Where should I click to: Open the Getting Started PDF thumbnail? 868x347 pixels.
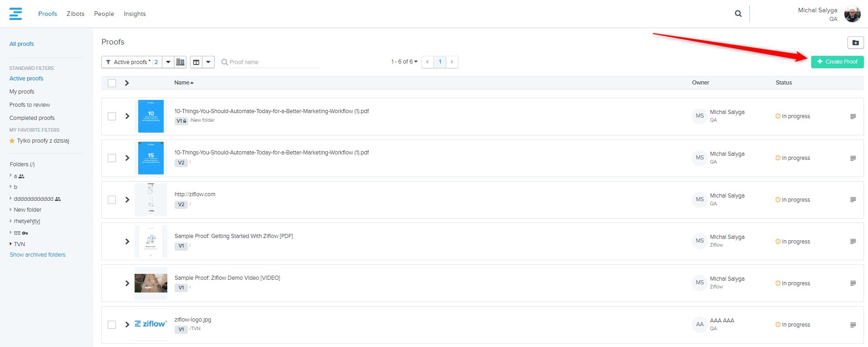(151, 242)
